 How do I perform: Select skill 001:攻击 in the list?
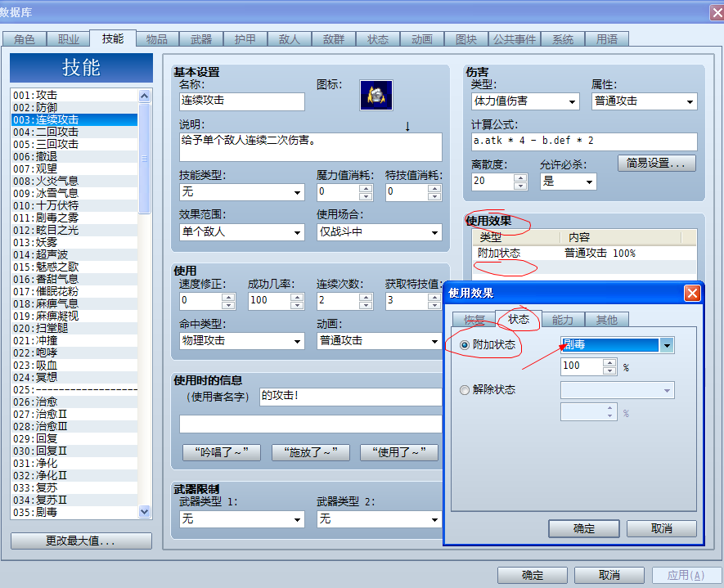tap(74, 96)
